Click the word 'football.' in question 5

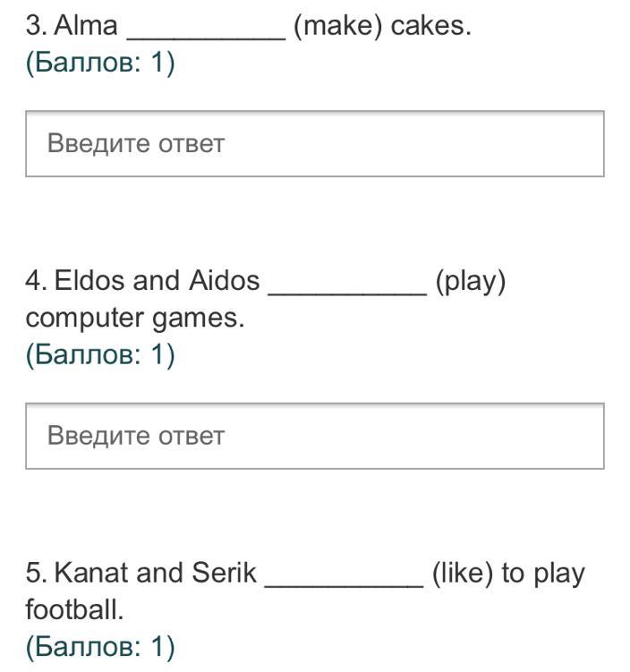(74, 610)
